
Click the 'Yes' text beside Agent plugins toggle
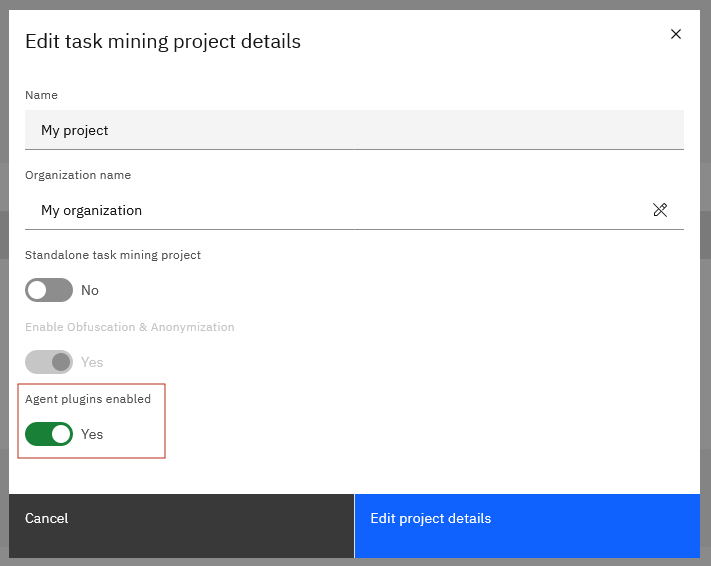tap(92, 434)
